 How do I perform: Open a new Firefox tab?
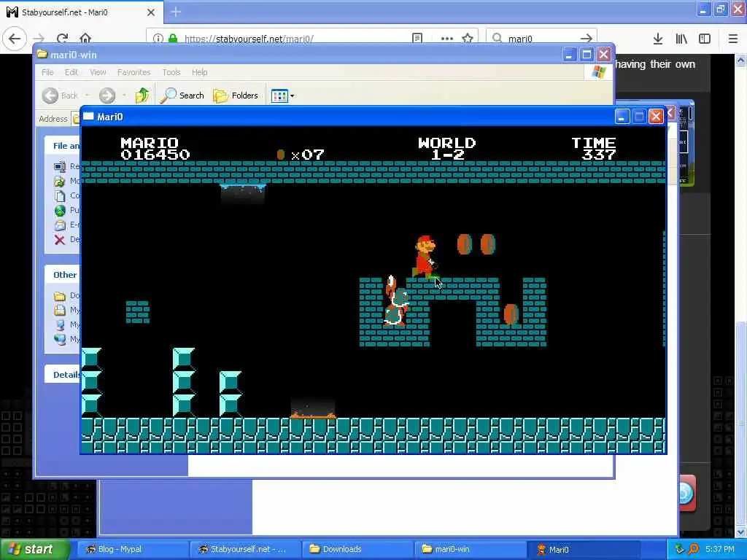176,12
